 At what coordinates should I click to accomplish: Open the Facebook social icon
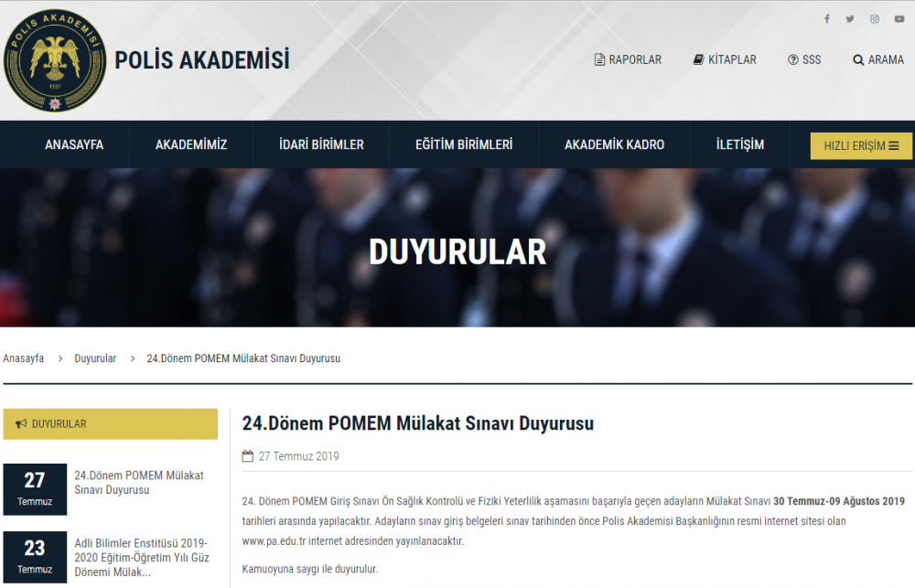(827, 19)
